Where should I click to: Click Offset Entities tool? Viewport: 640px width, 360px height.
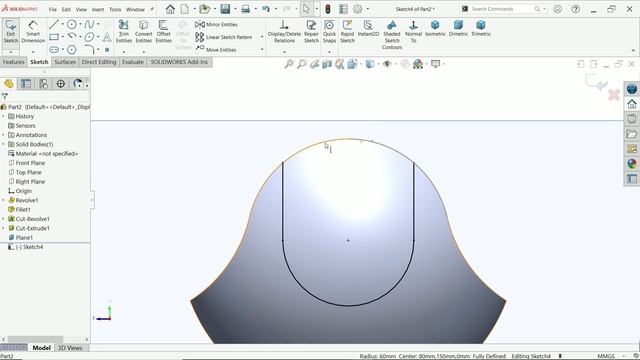pyautogui.click(x=163, y=31)
